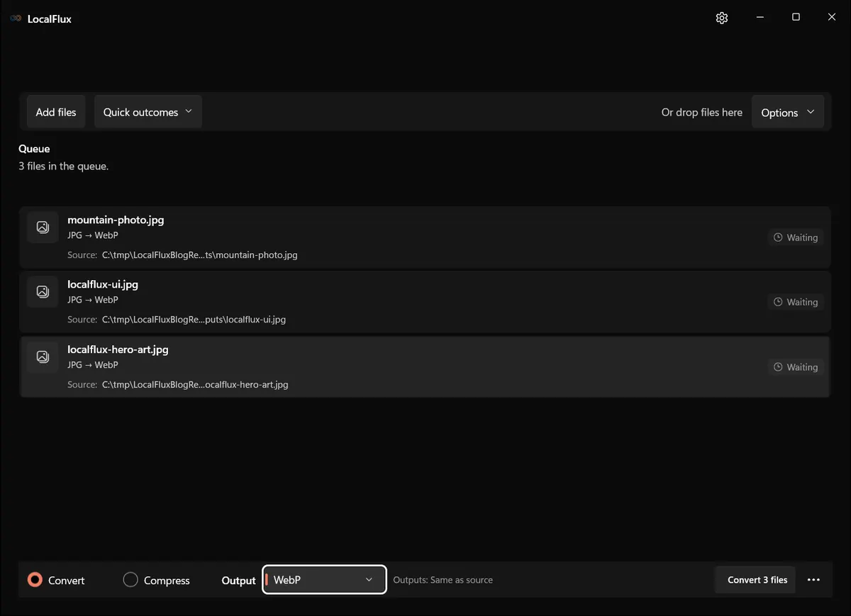Viewport: 851px width, 616px height.
Task: Select the localflux-hero-art.jpg queue item
Action: [425, 366]
